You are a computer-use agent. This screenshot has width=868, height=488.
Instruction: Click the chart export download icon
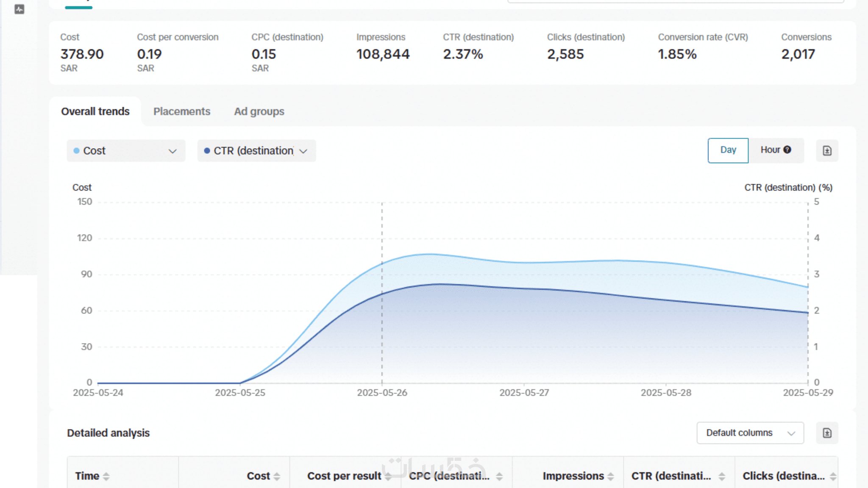tap(827, 151)
